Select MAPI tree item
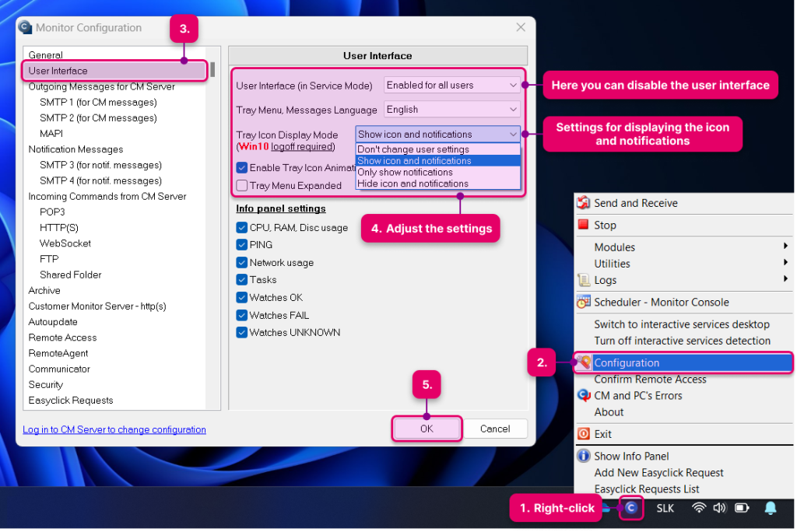 [51, 134]
